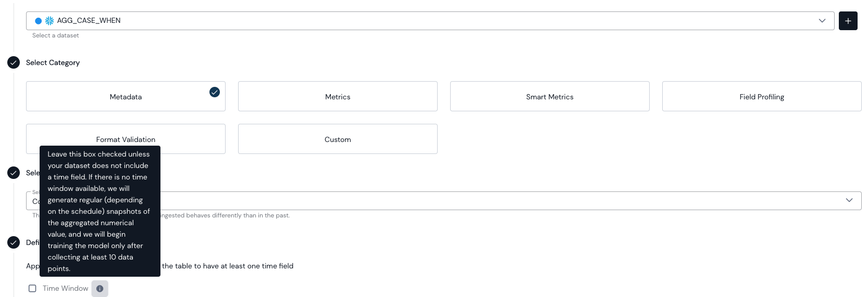The image size is (868, 297).
Task: Click the third step checkmark above Time Window
Action: [14, 242]
